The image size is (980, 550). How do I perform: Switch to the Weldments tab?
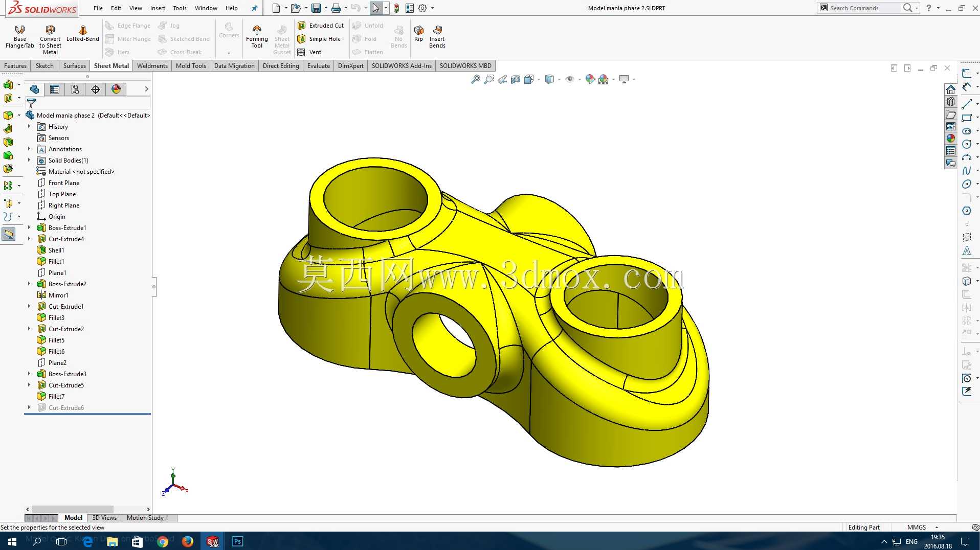152,66
